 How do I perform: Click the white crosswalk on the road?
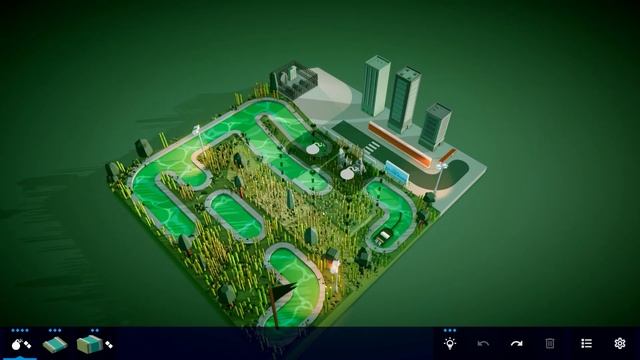(371, 147)
